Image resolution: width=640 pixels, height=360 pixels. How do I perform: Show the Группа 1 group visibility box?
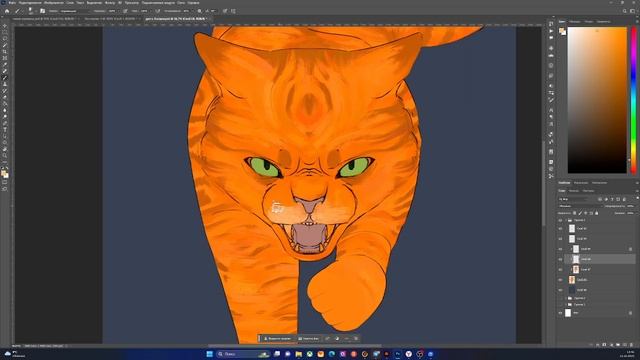coord(560,304)
